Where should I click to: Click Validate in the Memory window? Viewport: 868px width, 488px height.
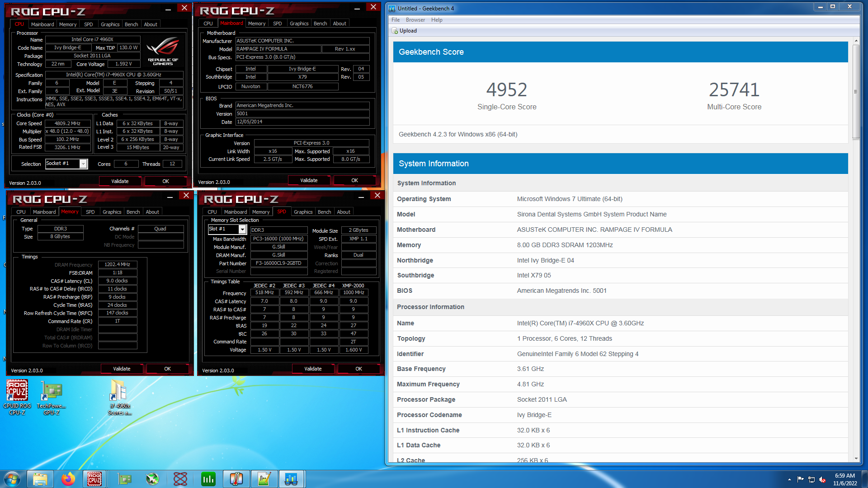pos(122,369)
